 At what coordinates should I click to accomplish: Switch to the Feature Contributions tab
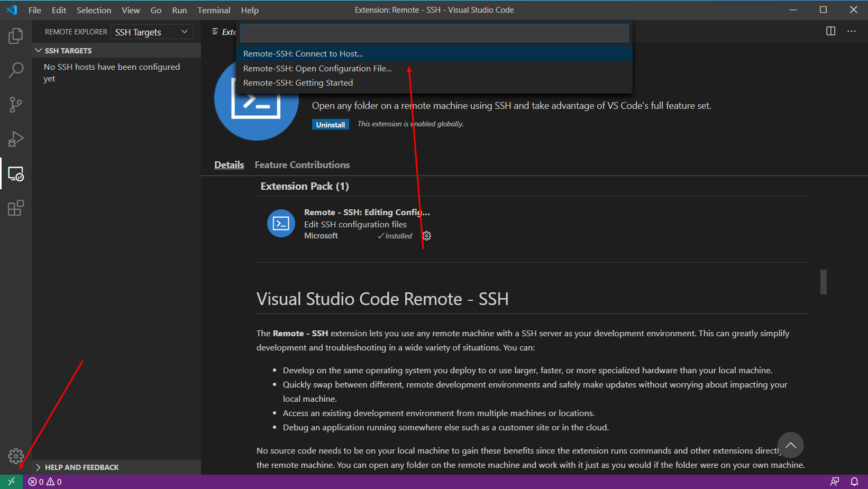point(302,164)
